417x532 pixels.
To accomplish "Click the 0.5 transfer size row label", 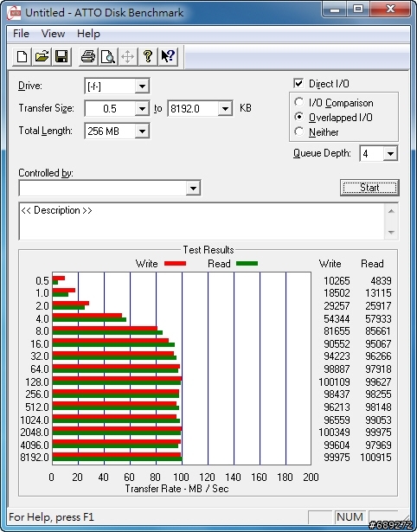I will click(x=42, y=280).
